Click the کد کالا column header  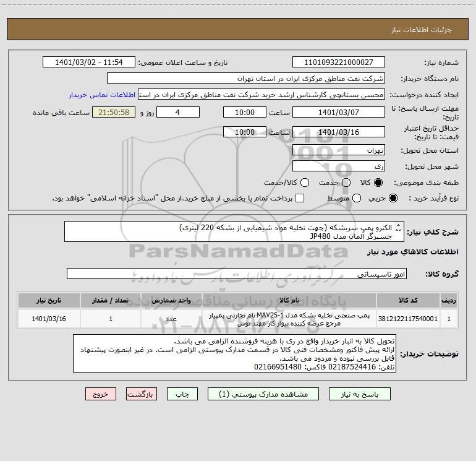[408, 300]
